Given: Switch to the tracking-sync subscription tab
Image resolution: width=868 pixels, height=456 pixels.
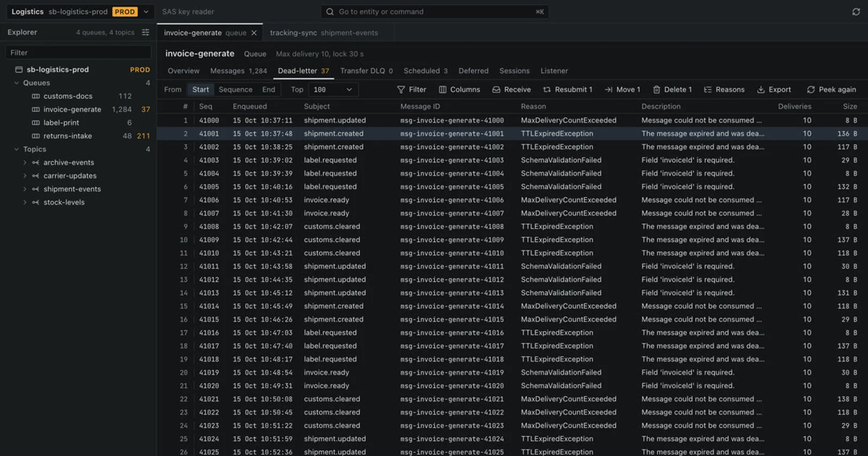Looking at the screenshot, I should (324, 33).
